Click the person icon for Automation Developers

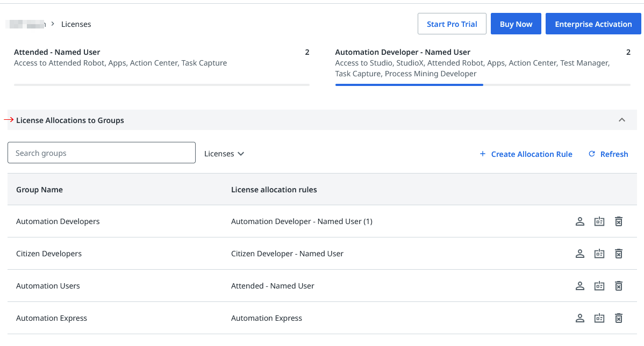click(x=580, y=221)
